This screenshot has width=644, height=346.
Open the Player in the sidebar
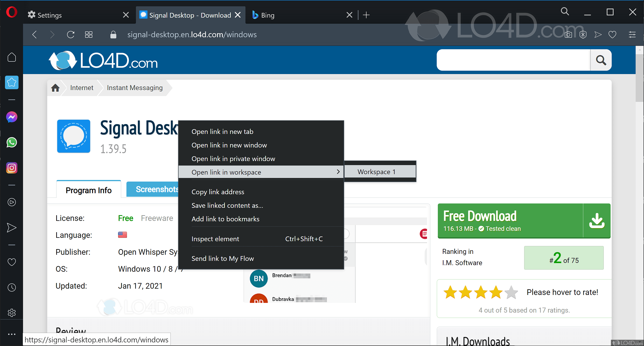coord(12,202)
